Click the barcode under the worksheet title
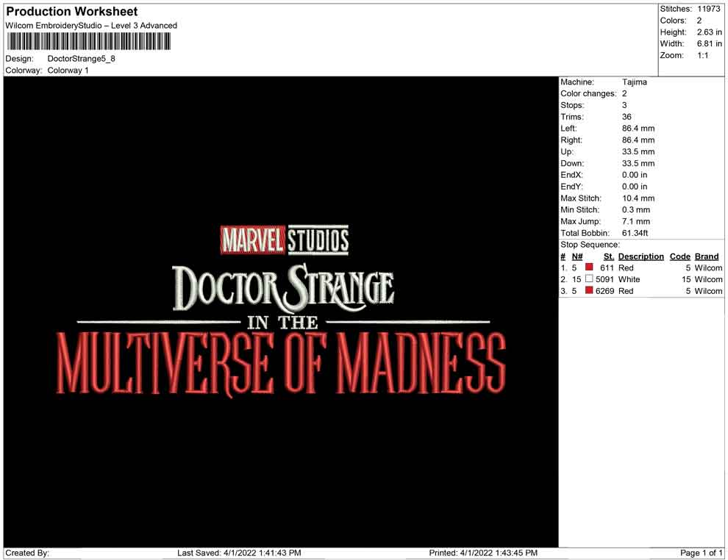This screenshot has height=560, width=728. 88,42
